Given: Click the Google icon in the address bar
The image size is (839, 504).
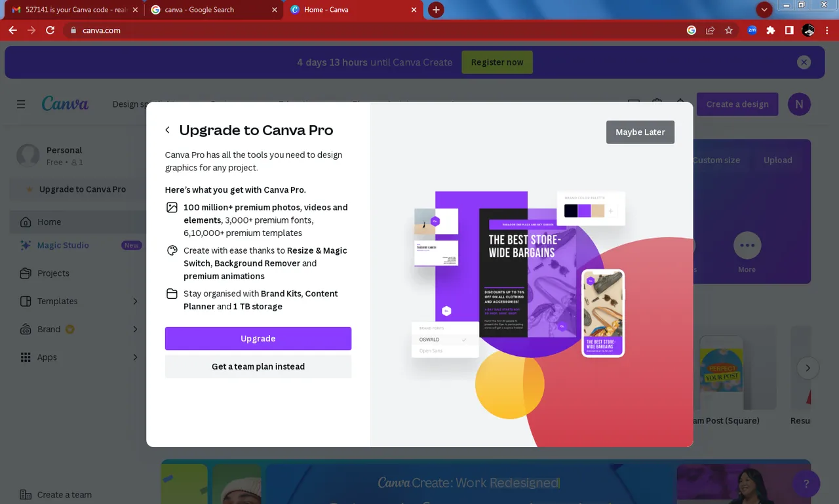Looking at the screenshot, I should point(692,30).
